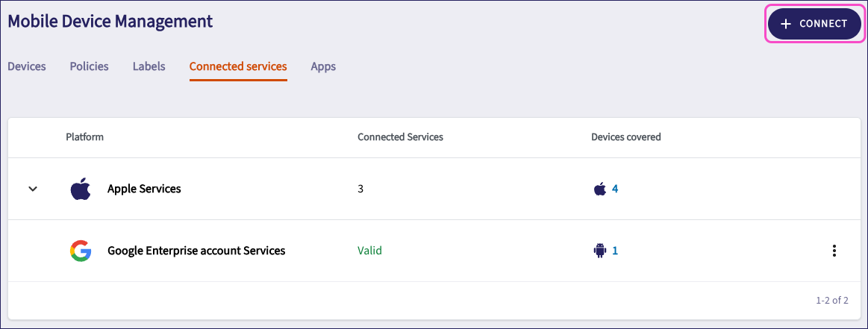Open the Policies tab
Viewport: 868px width, 329px height.
point(89,66)
